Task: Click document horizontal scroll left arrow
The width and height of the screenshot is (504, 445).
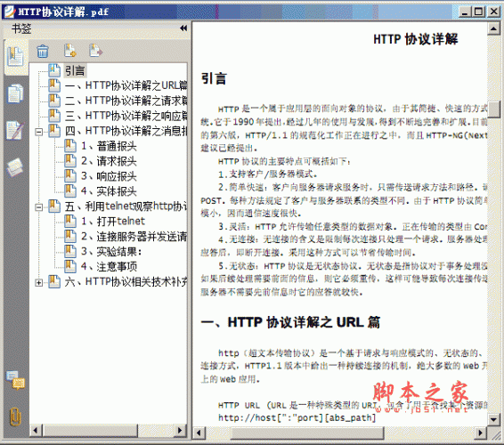Action: 199,433
